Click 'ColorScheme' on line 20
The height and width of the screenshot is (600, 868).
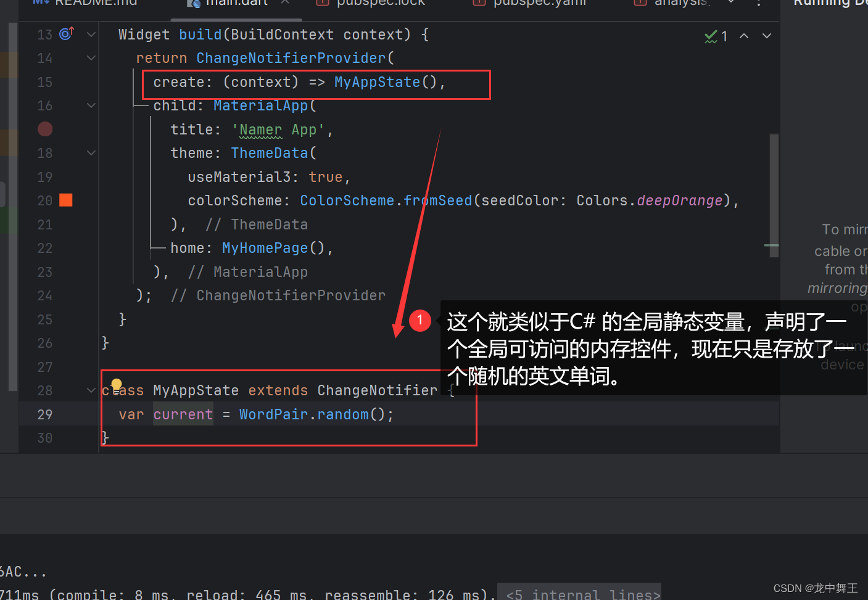coord(347,200)
